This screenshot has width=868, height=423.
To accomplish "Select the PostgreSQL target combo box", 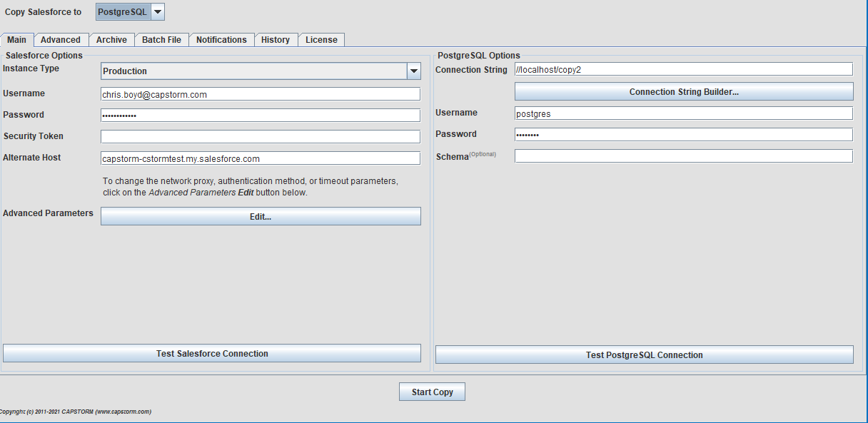I will (130, 12).
